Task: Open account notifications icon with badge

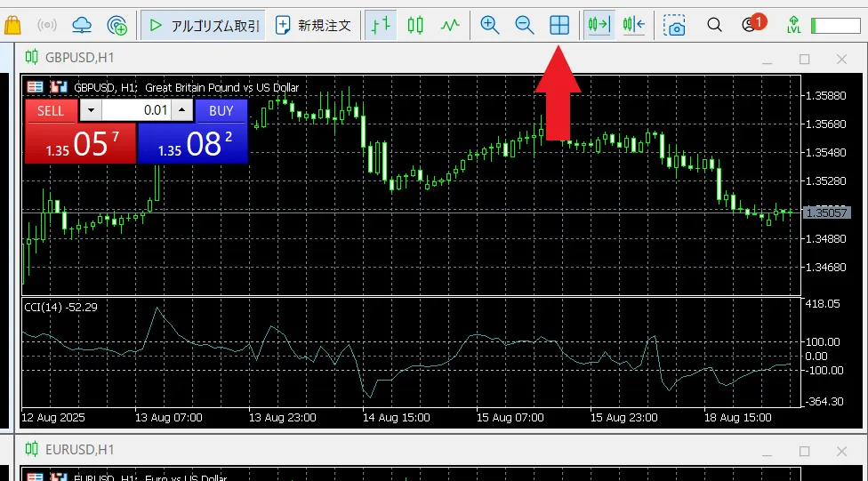Action: tap(751, 25)
